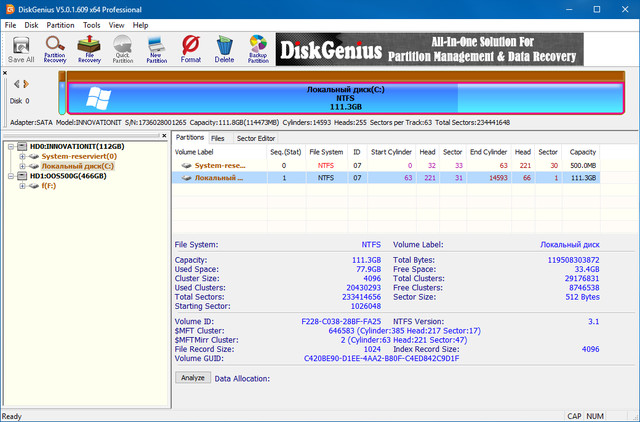Screen dimensions: 640x422
Task: Select the System-reserviert row in partition table
Action: pos(218,165)
